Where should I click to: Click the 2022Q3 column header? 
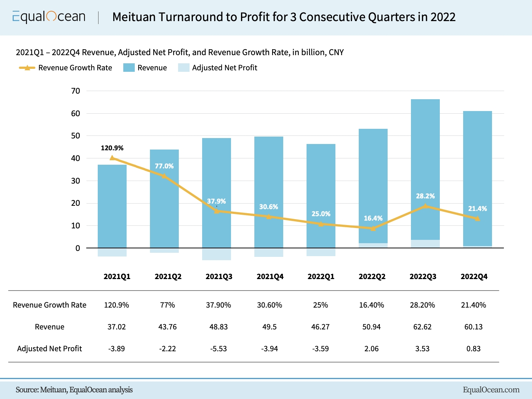pyautogui.click(x=423, y=276)
